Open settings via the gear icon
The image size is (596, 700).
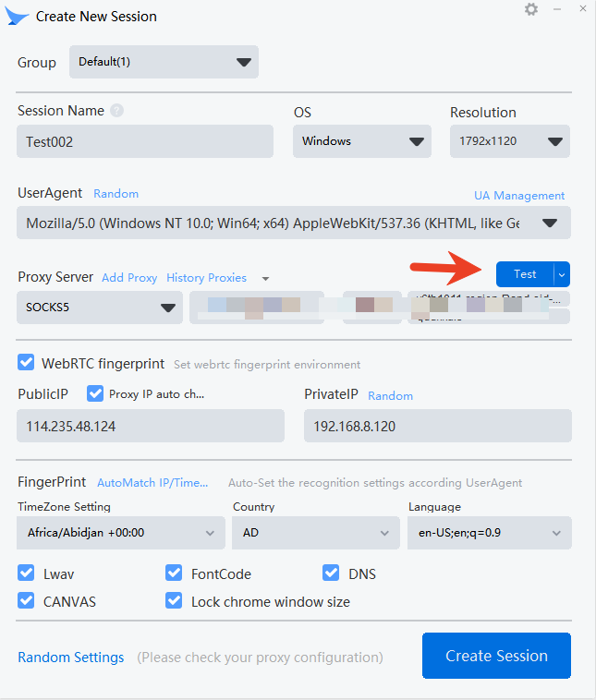pyautogui.click(x=531, y=9)
